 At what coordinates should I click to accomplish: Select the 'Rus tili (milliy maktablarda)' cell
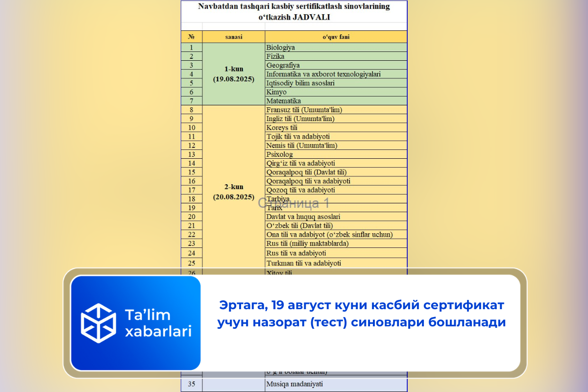tap(336, 243)
